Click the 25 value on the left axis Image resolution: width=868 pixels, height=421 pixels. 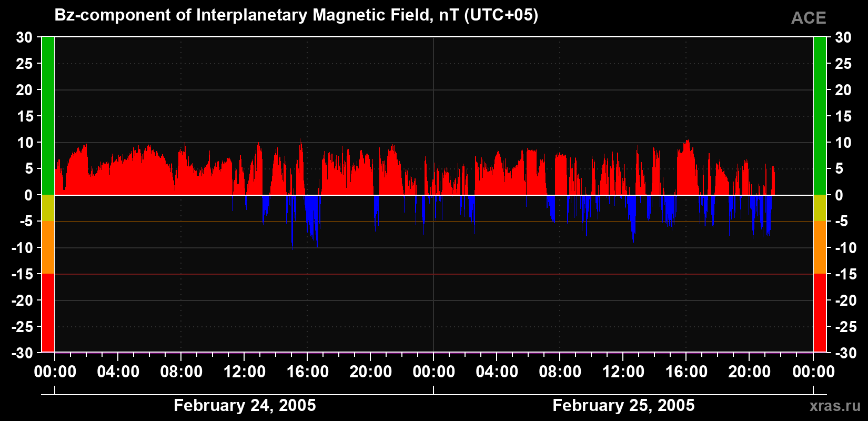(x=24, y=64)
